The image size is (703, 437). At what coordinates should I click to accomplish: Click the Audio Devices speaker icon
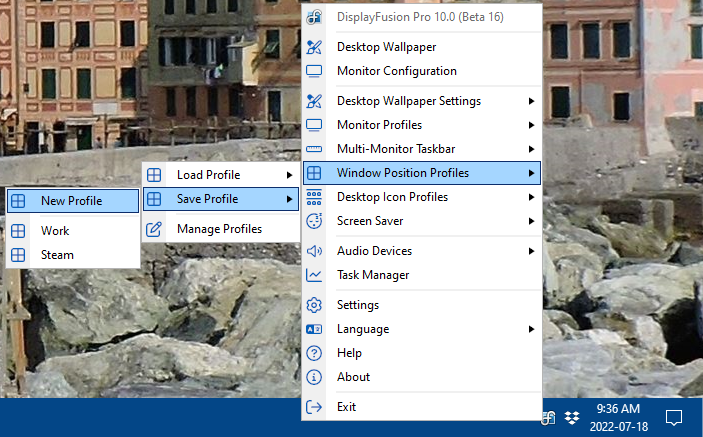pyautogui.click(x=314, y=251)
